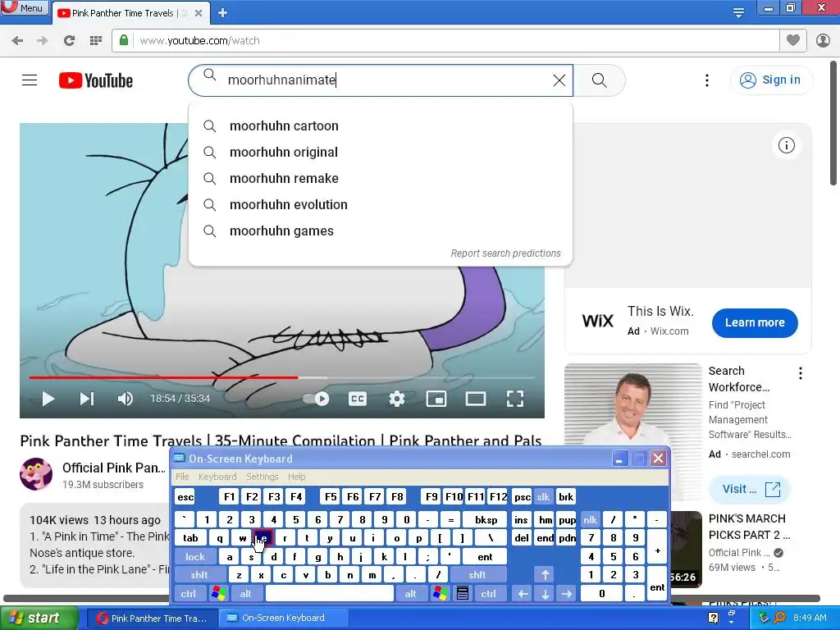Bookmark page with heart icon

[x=793, y=40]
